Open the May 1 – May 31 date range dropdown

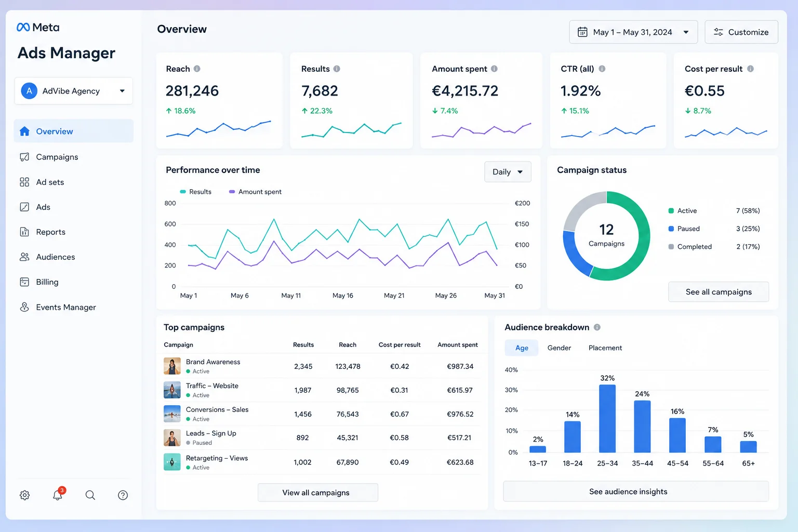pyautogui.click(x=633, y=32)
